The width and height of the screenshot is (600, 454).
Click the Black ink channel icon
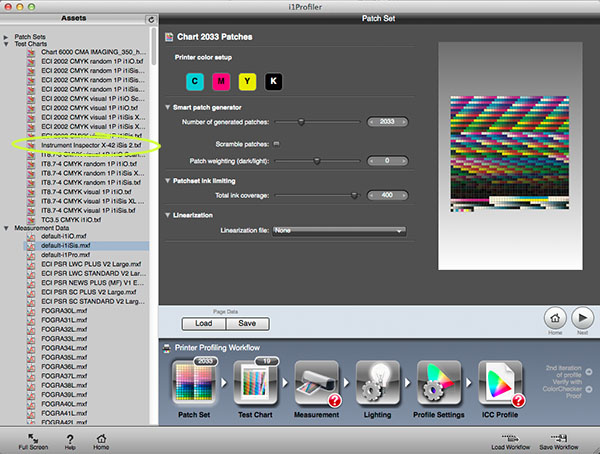click(273, 82)
